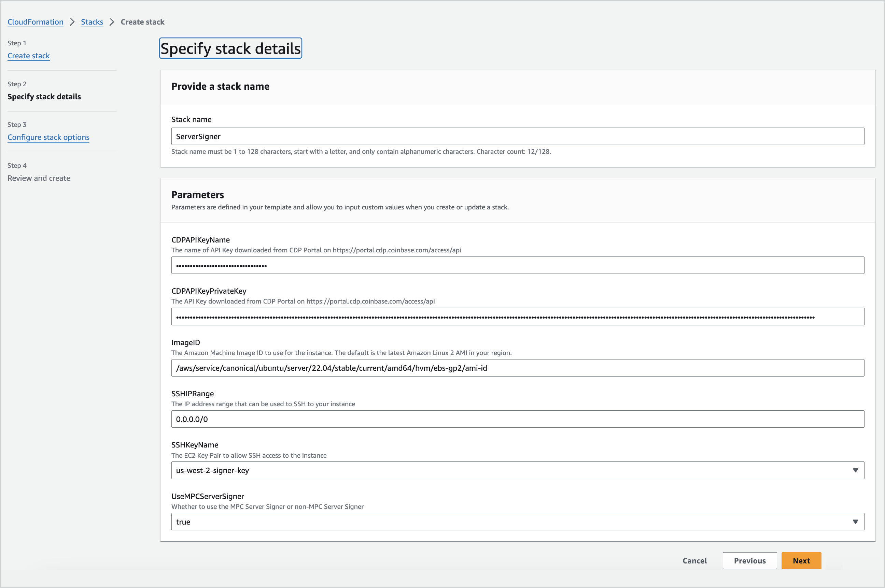Click the Previous button
The width and height of the screenshot is (885, 588).
(x=749, y=560)
